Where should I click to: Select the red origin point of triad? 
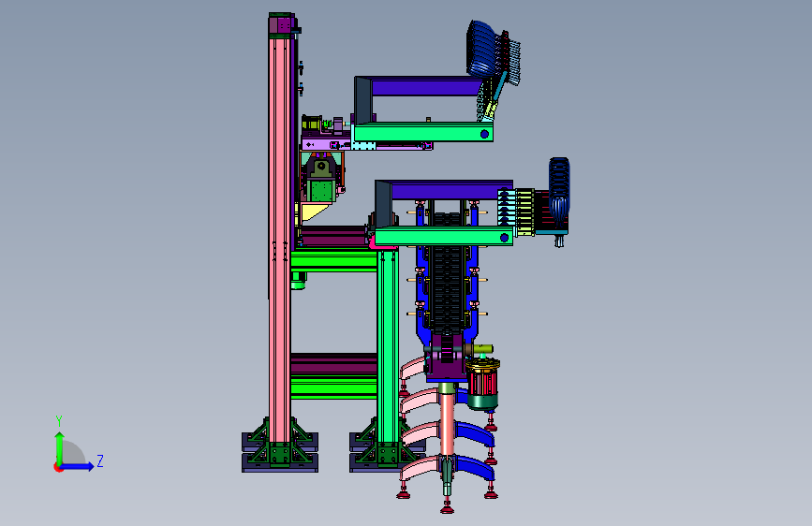(58, 467)
